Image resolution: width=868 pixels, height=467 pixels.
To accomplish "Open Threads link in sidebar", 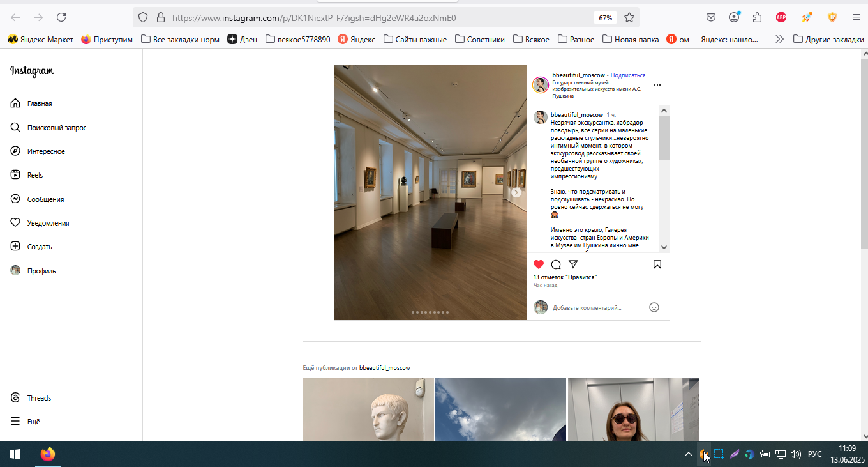I will 31,398.
